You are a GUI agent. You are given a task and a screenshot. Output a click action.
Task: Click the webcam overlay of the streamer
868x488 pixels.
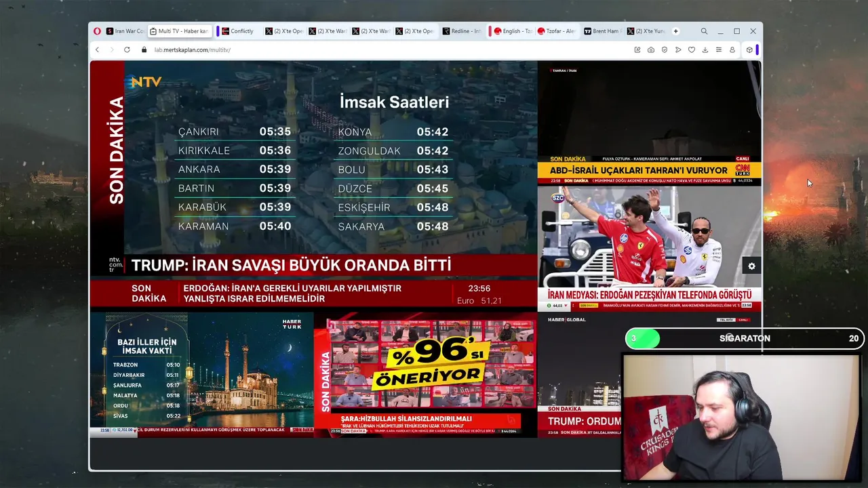pyautogui.click(x=741, y=418)
